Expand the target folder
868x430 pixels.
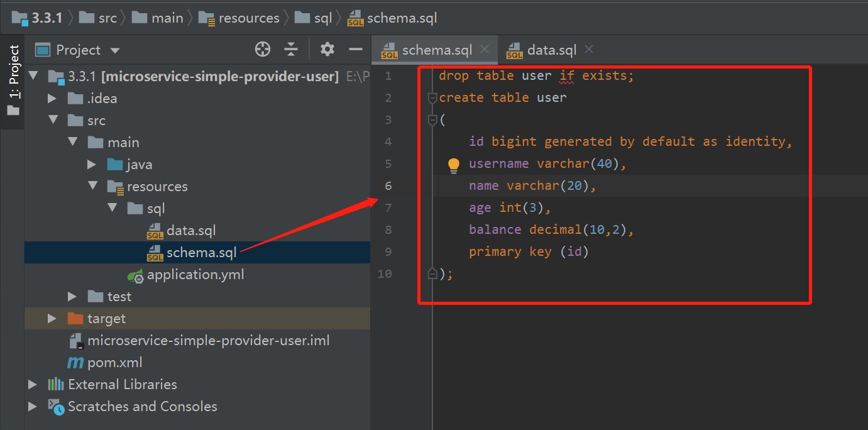(52, 319)
